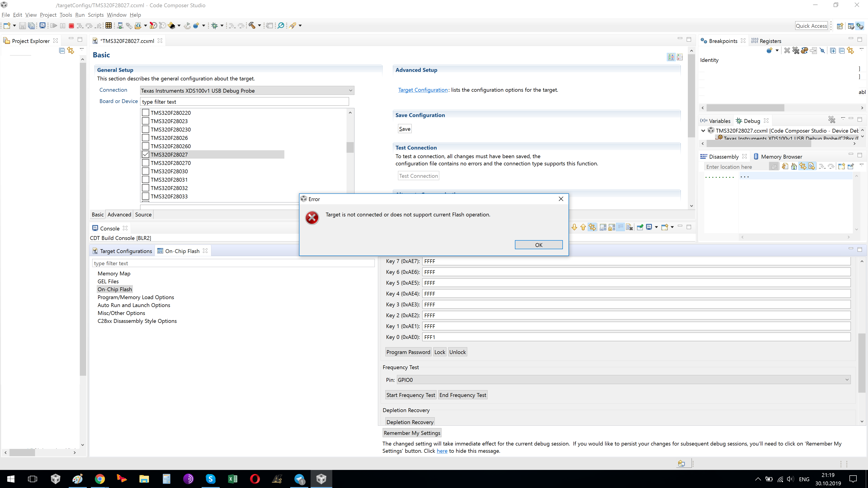Open Code Composer Studio taskbar icon
This screenshot has height=488, width=868.
point(321,479)
